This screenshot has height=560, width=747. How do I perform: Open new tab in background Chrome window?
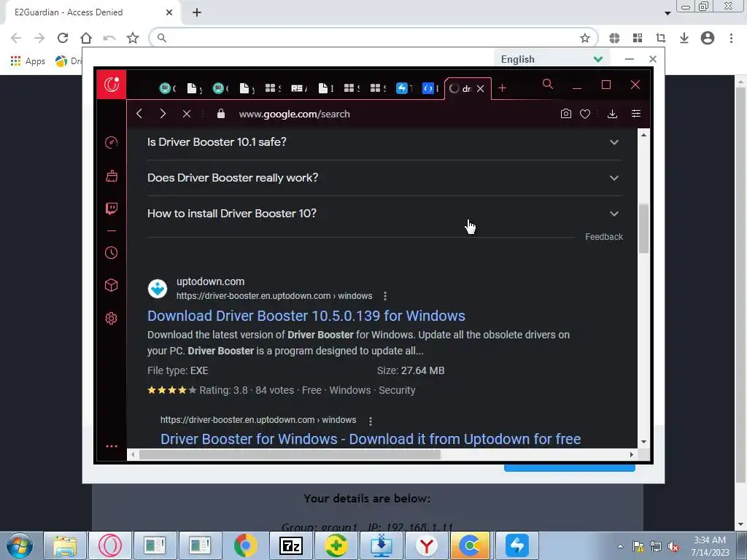[197, 12]
